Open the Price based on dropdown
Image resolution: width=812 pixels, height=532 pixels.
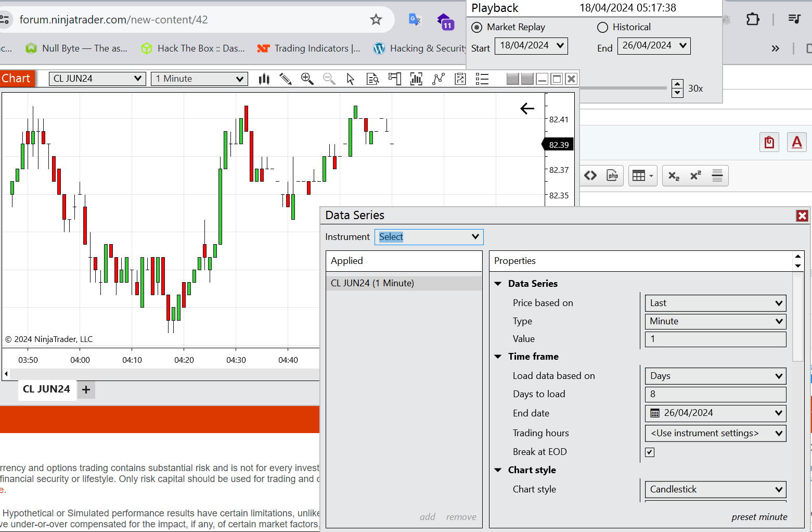click(715, 303)
